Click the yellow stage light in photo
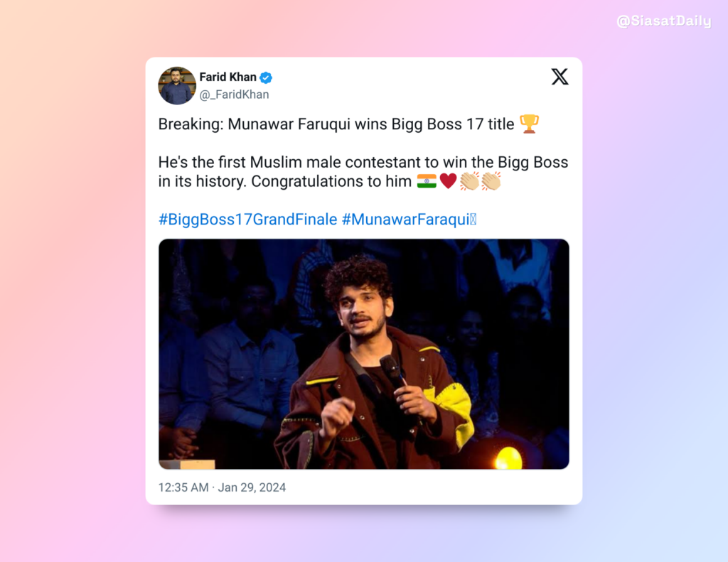 (x=508, y=457)
